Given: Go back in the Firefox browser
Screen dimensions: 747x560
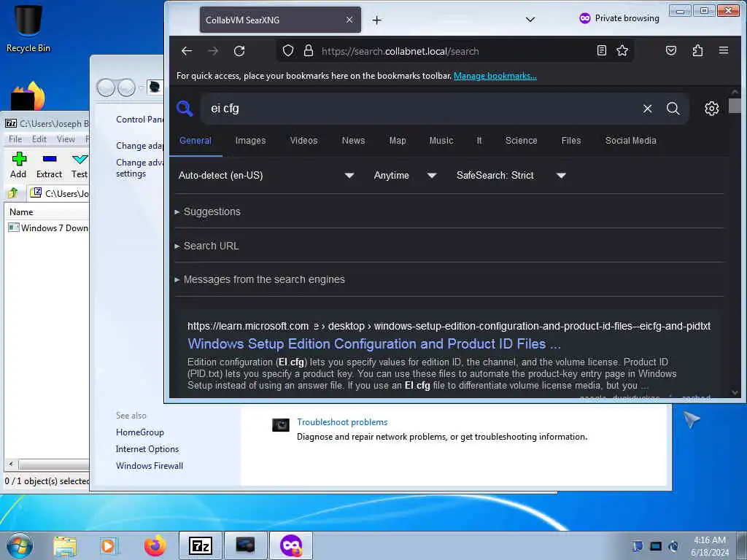Looking at the screenshot, I should [x=187, y=51].
